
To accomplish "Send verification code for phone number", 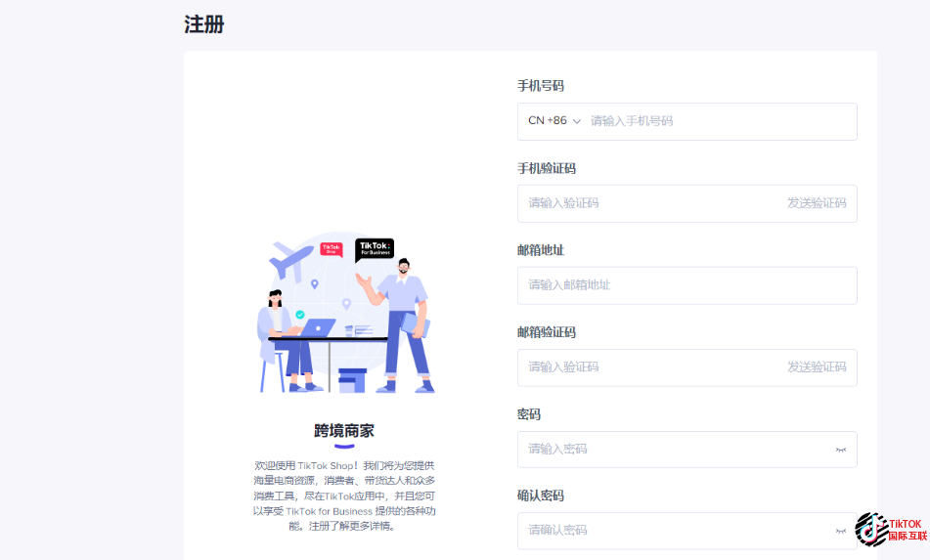I will [x=817, y=203].
